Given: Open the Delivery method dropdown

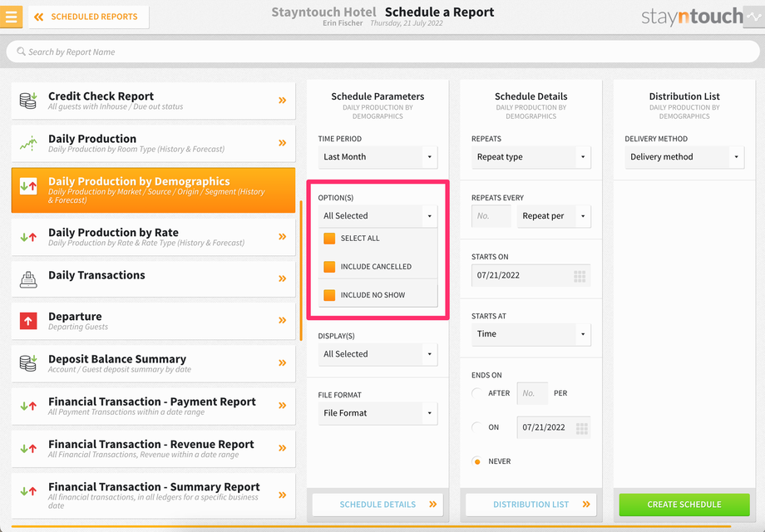Looking at the screenshot, I should coord(684,157).
